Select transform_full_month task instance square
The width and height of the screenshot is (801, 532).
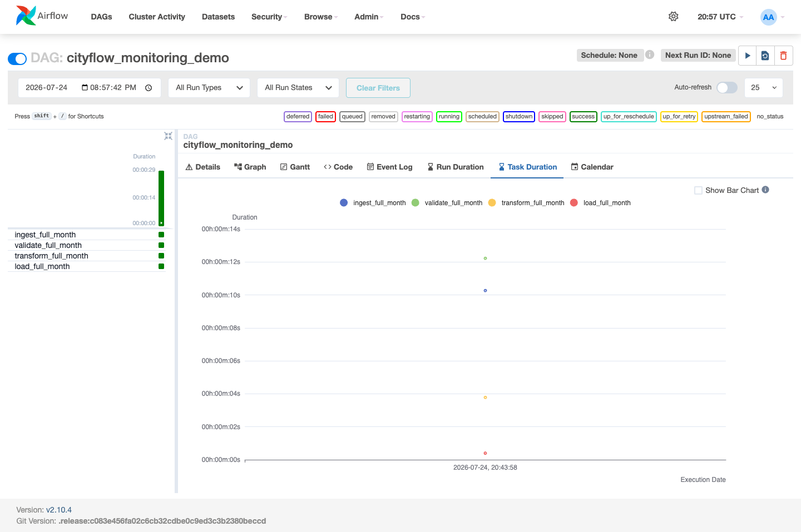(161, 256)
